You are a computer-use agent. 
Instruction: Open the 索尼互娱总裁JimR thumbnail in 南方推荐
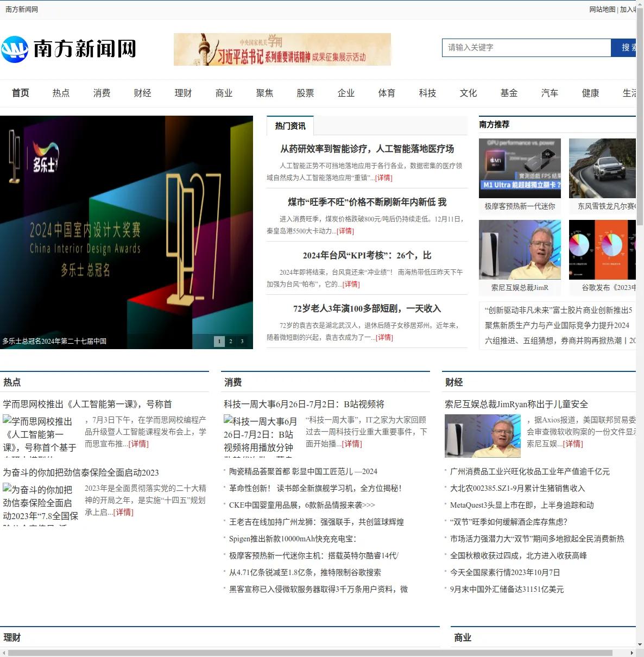tap(520, 250)
